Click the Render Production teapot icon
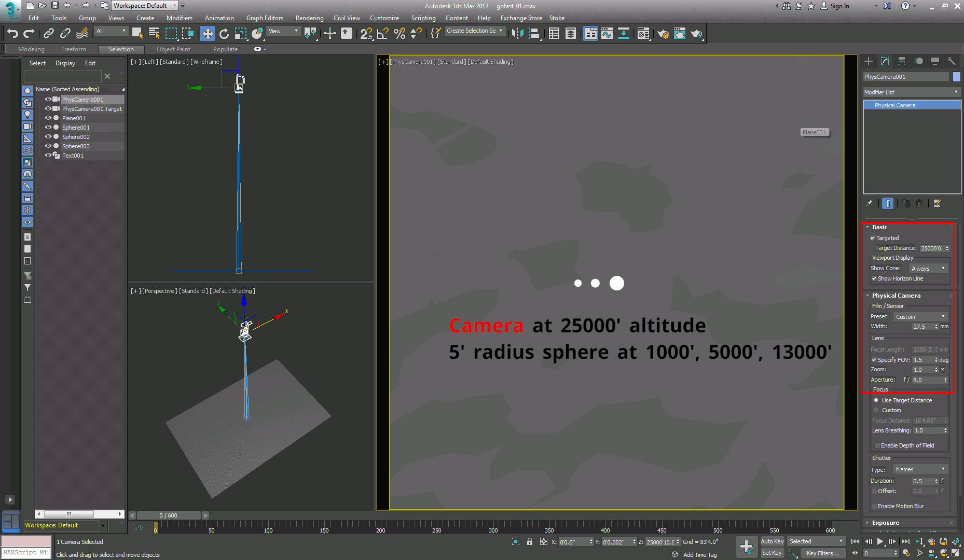The image size is (964, 560). [x=696, y=34]
